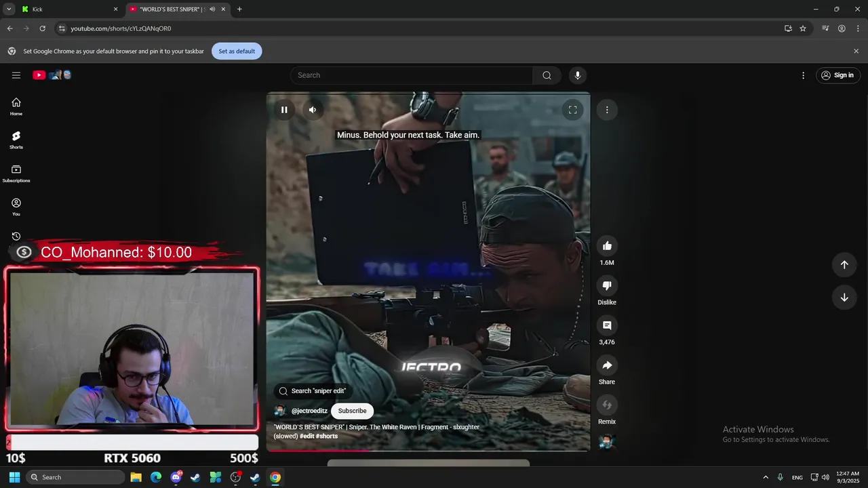
Task: Open the @jectroeditz channel avatar
Action: coord(280,411)
